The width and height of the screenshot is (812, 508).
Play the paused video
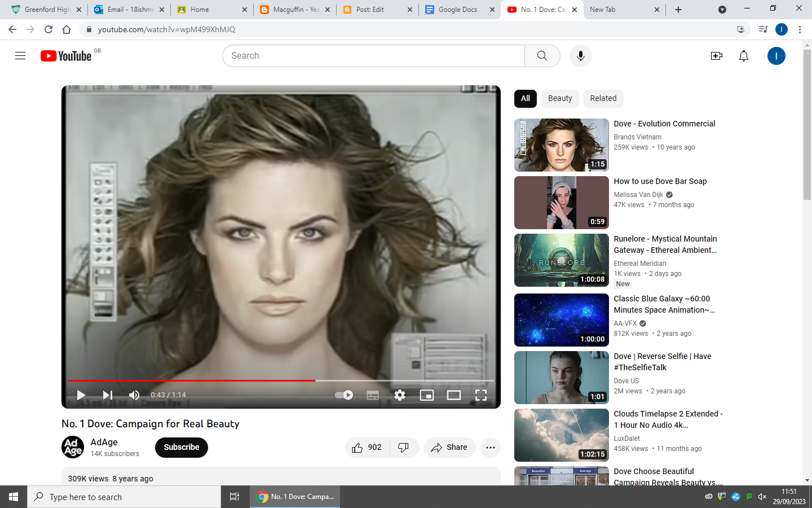tap(81, 395)
